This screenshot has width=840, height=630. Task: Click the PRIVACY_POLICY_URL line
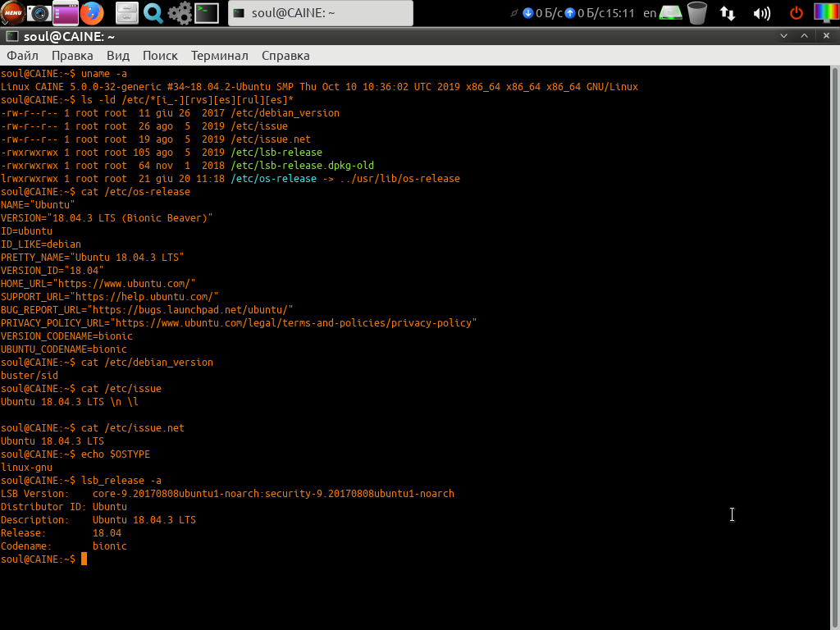click(x=239, y=323)
